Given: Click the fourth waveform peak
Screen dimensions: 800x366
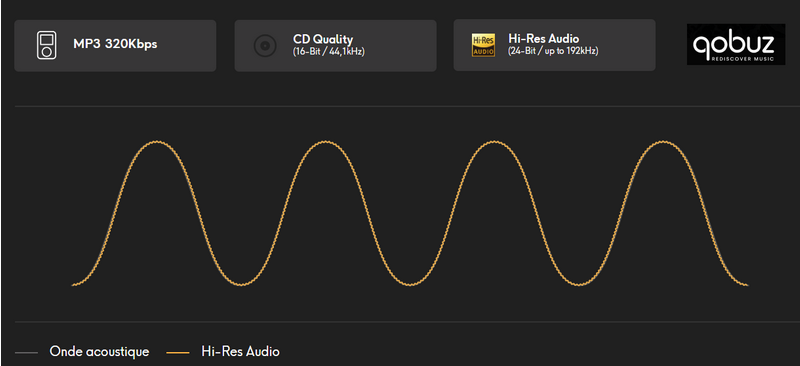Looking at the screenshot, I should point(662,141).
